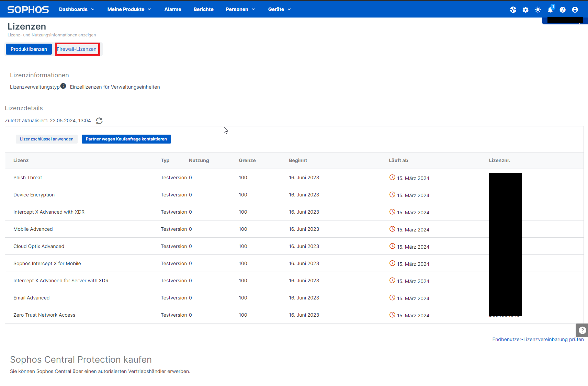Click expiry clock icon for Intercept X Advanced for Server
Image resolution: width=588 pixels, height=386 pixels.
click(x=392, y=280)
